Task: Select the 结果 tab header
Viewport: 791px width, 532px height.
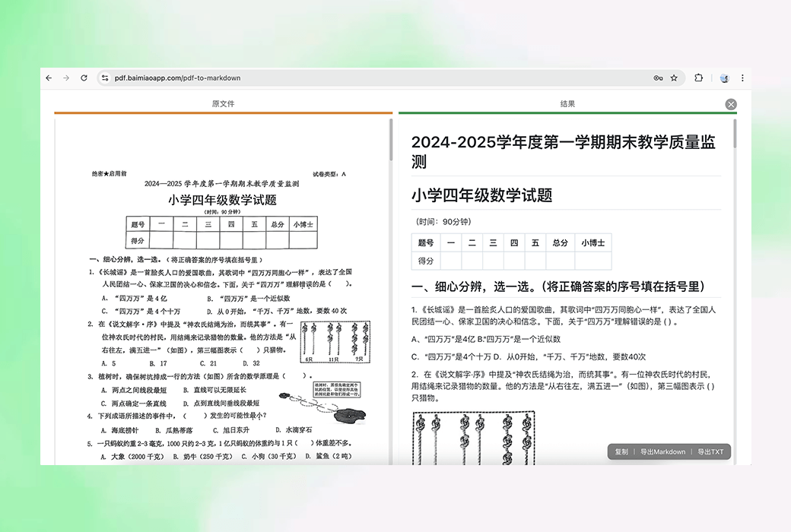Action: point(567,103)
